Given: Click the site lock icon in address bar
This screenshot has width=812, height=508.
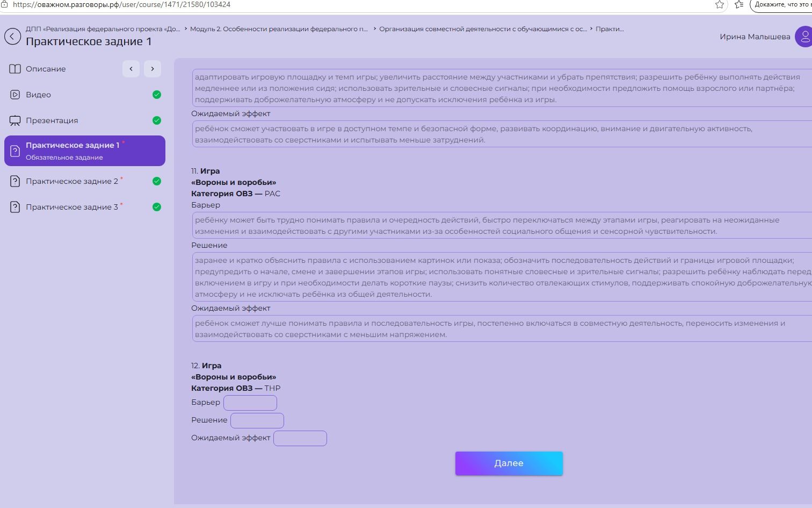Looking at the screenshot, I should tap(4, 4).
